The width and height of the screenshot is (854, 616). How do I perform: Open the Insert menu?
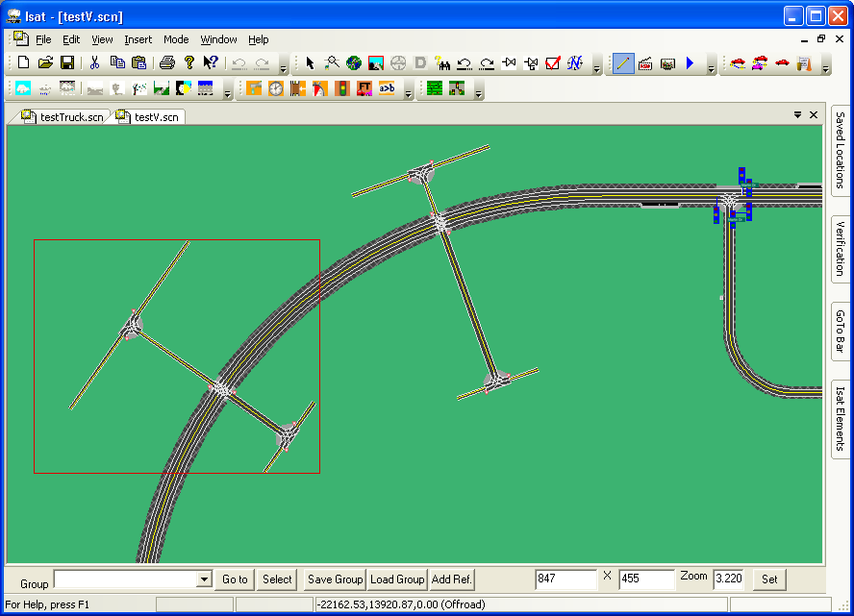[x=138, y=39]
